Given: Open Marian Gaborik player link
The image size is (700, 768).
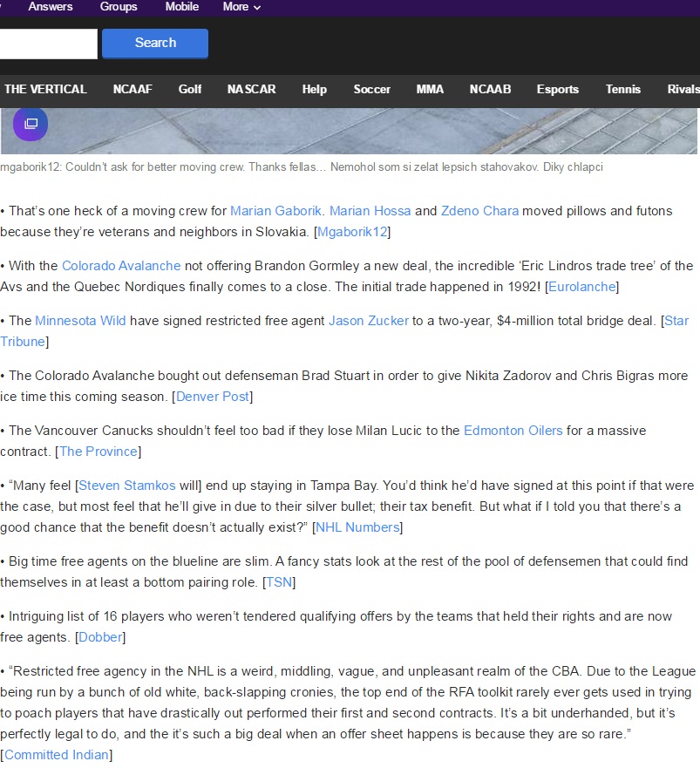Looking at the screenshot, I should point(275,211).
